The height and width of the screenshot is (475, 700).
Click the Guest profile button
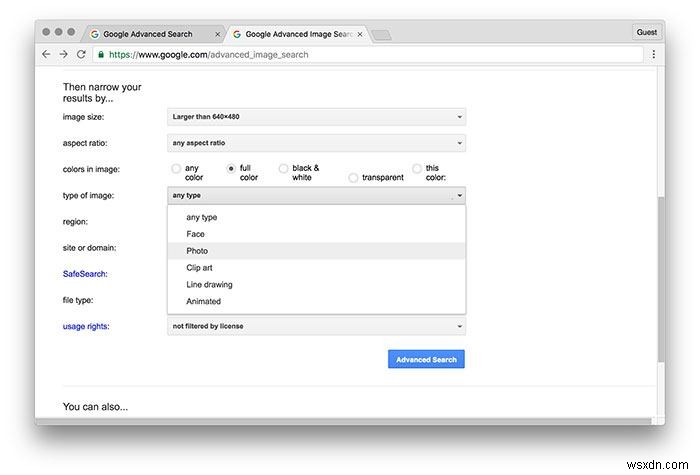(x=646, y=32)
